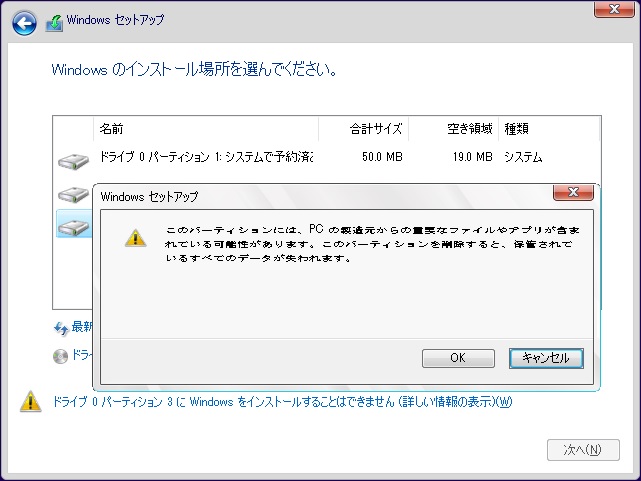This screenshot has height=481, width=641.
Task: Sort by the 種類 column header
Action: (549, 129)
